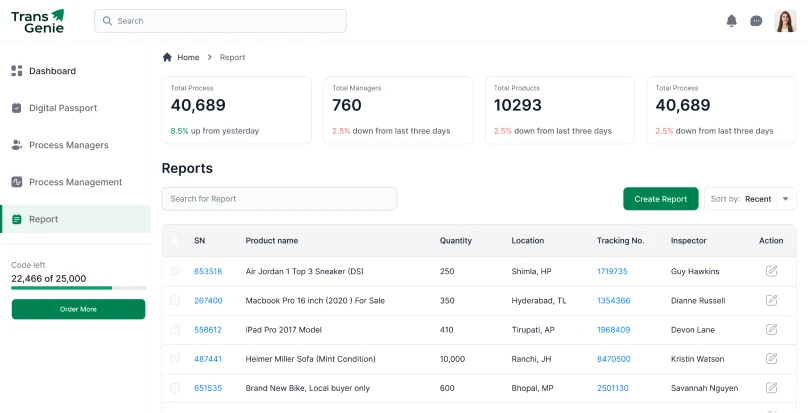Click inspector name Kristin Watson
Viewport: 808px width, 413px height.
[x=697, y=359]
